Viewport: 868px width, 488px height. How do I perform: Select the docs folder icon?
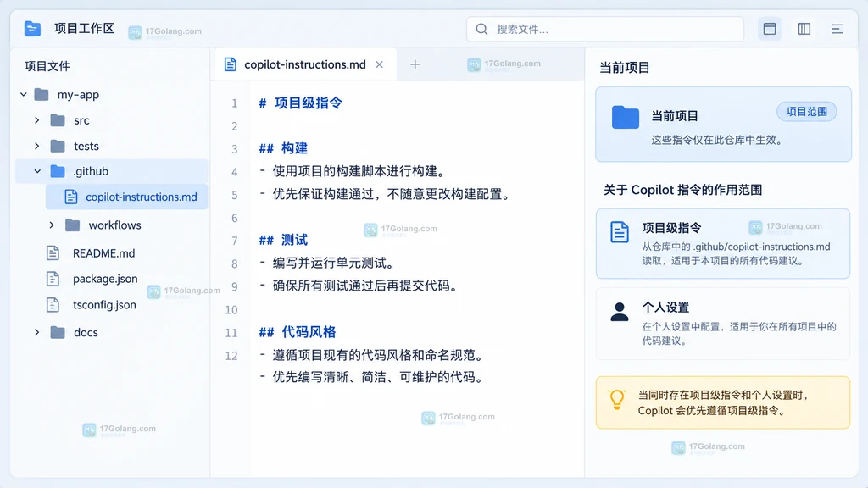click(58, 332)
